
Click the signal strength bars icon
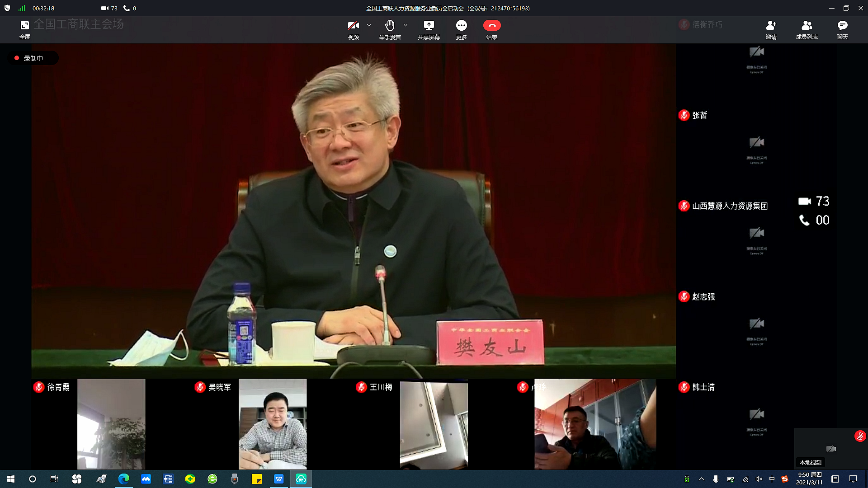click(22, 8)
